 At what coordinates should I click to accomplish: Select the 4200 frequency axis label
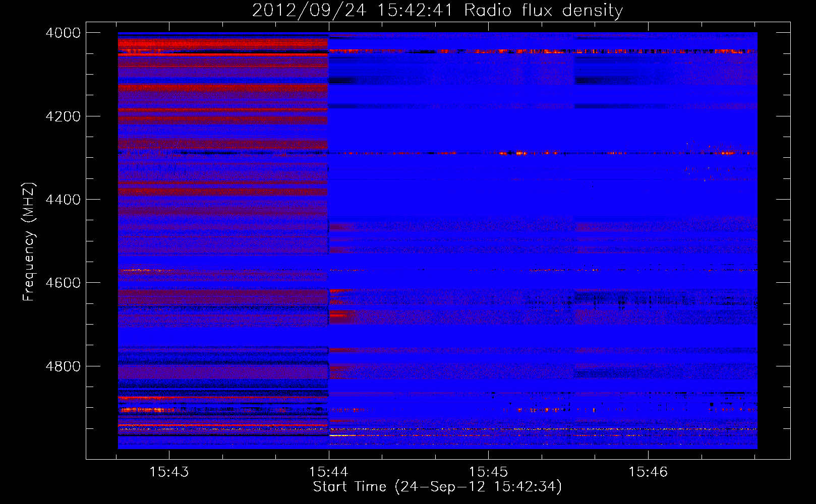click(63, 116)
